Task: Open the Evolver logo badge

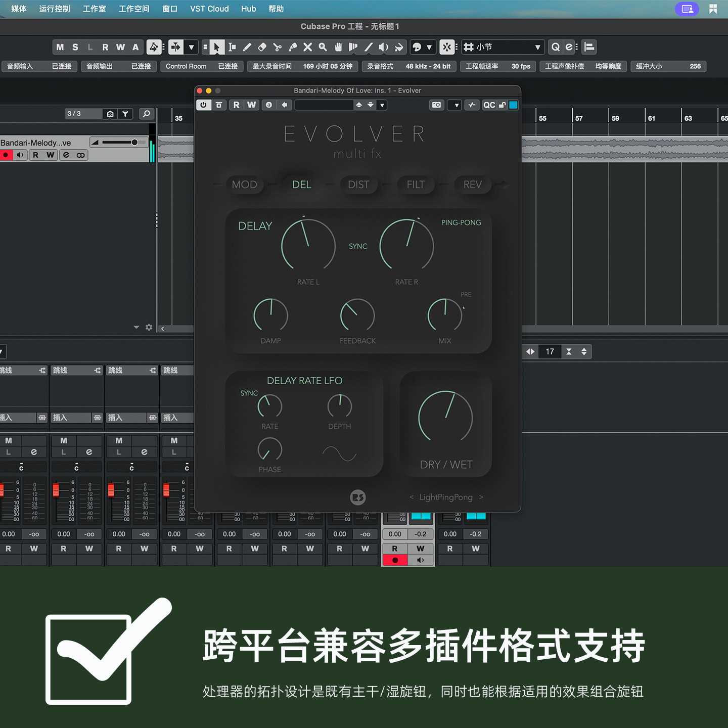Action: click(358, 497)
